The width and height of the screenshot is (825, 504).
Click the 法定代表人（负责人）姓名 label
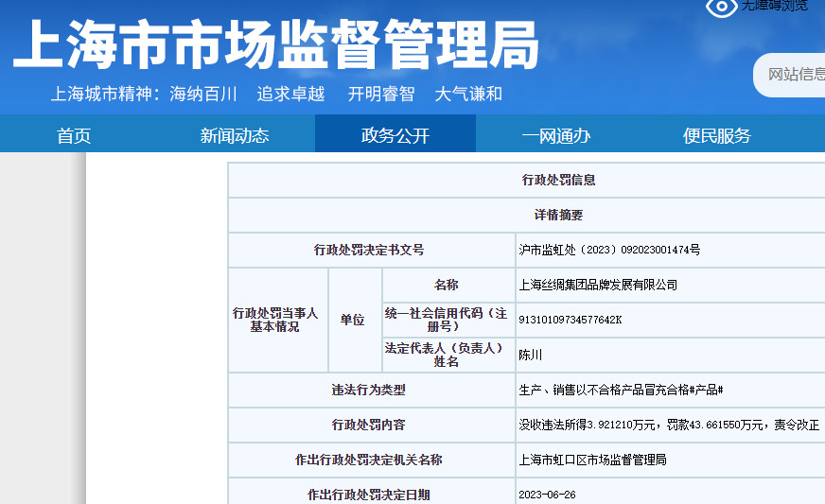(447, 355)
